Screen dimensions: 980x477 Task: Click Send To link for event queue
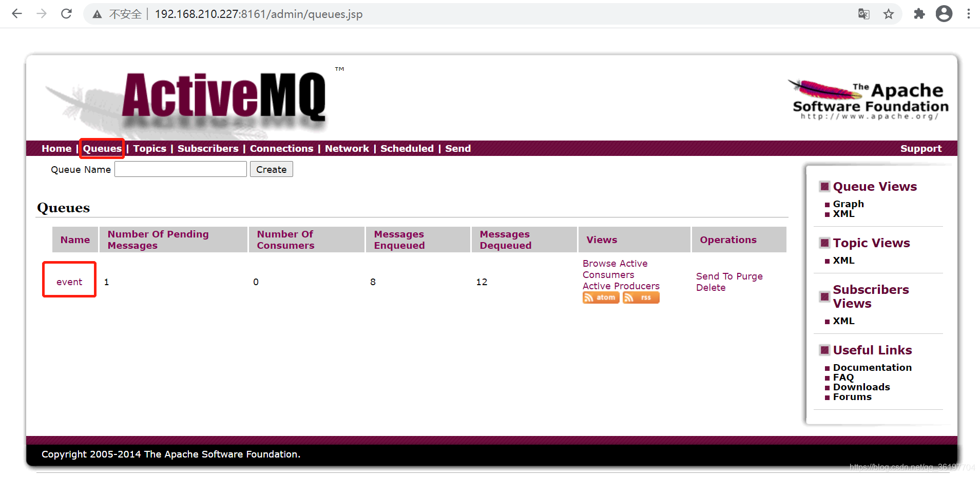point(714,276)
